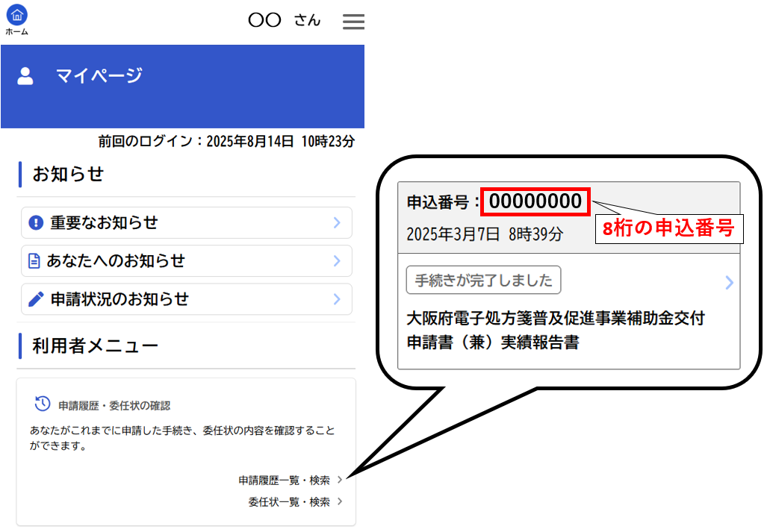Click the pencil icon on 申請状況のお知らせ
Viewport: 767px width, 532px height.
tap(37, 298)
